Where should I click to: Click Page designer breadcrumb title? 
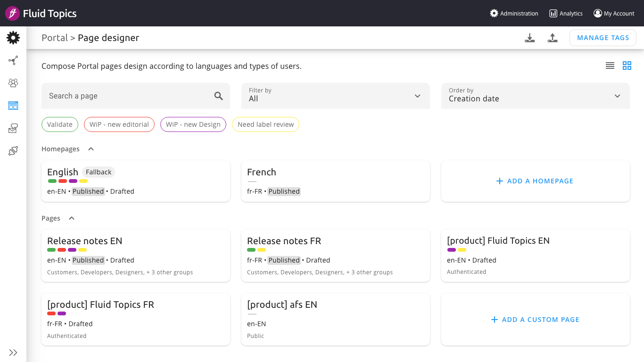click(108, 38)
